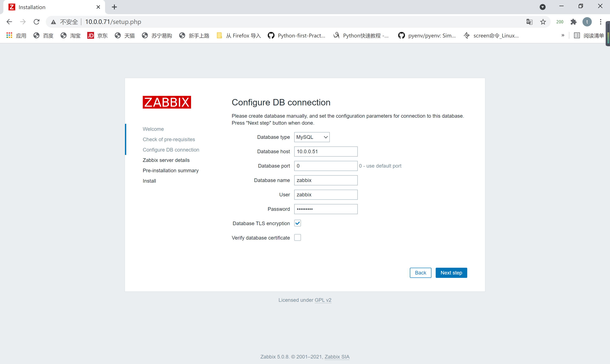Click the Password field
Viewport: 610px width, 364px height.
326,209
